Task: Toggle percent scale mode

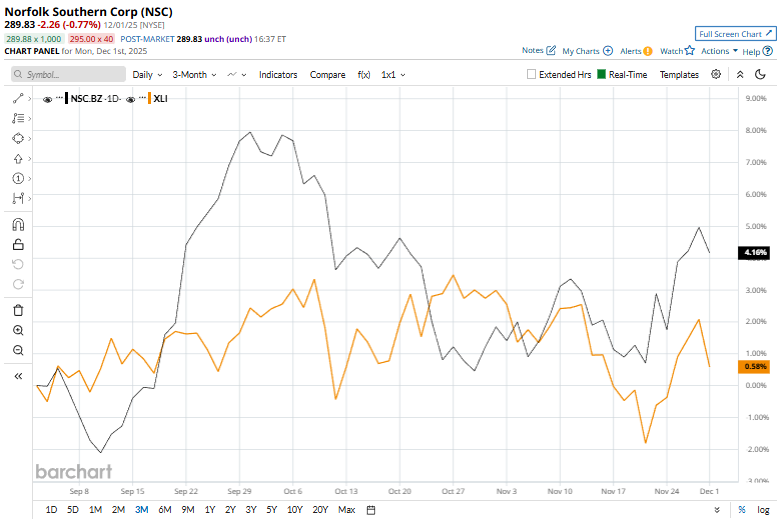Action: [742, 510]
